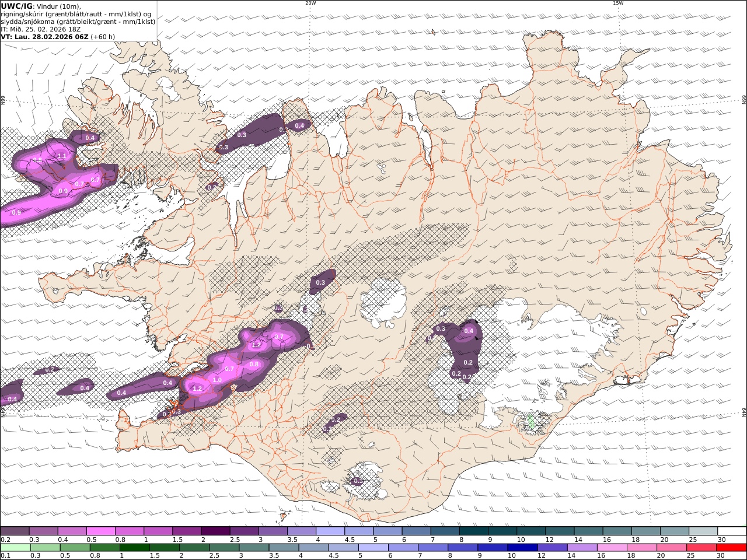This screenshot has width=747, height=560.
Task: Click the '(+60 h)' forecast offset text
Action: click(103, 36)
